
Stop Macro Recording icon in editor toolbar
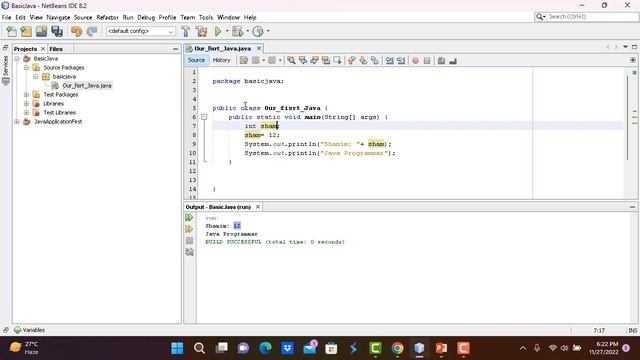(x=427, y=60)
